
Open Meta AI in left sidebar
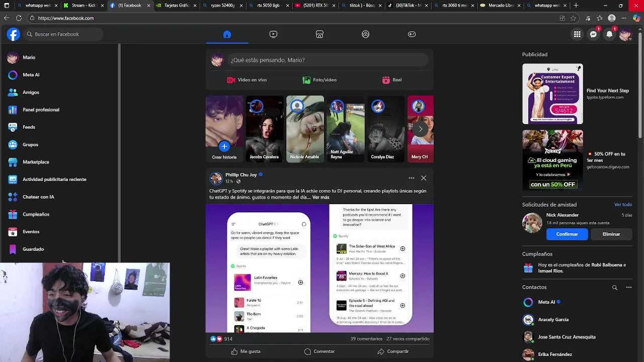[x=60, y=75]
